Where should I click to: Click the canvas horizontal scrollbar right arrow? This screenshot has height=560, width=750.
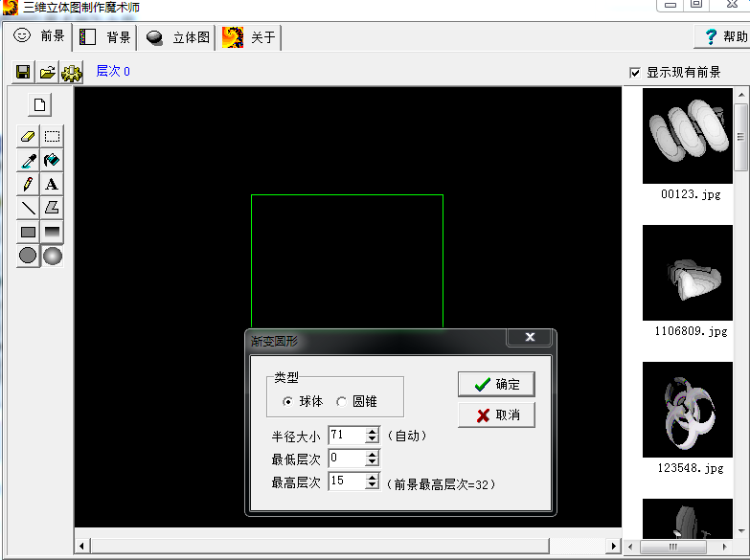click(613, 546)
